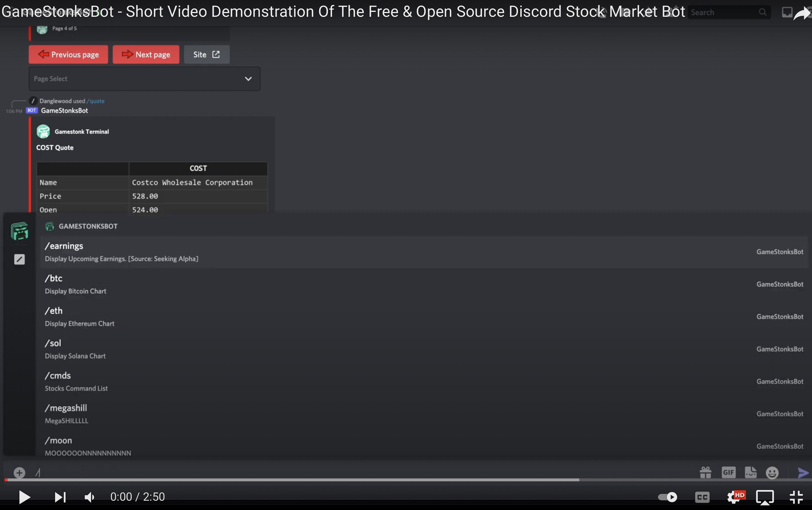Cast video via AirPlay icon
Image resolution: width=812 pixels, height=510 pixels.
[765, 497]
